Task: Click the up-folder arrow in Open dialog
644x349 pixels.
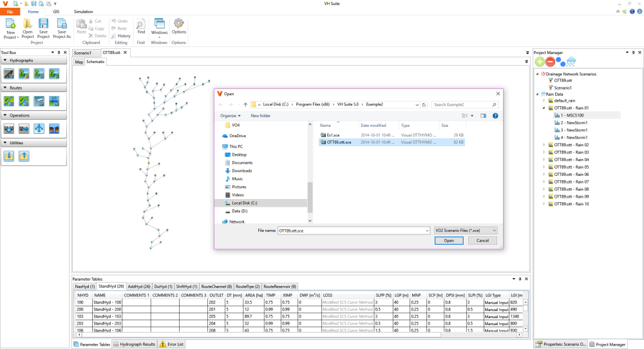Action: [245, 105]
